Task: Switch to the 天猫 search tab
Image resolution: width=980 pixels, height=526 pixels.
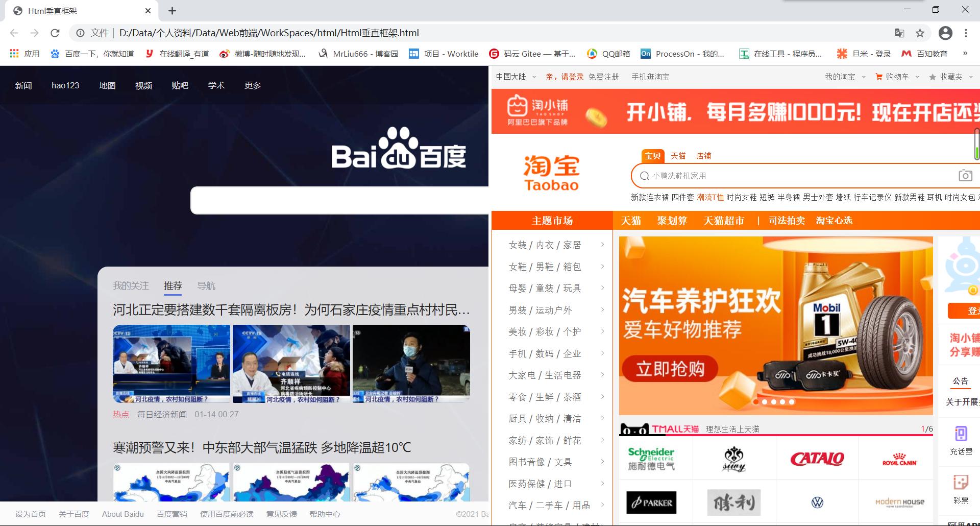Action: (x=678, y=156)
